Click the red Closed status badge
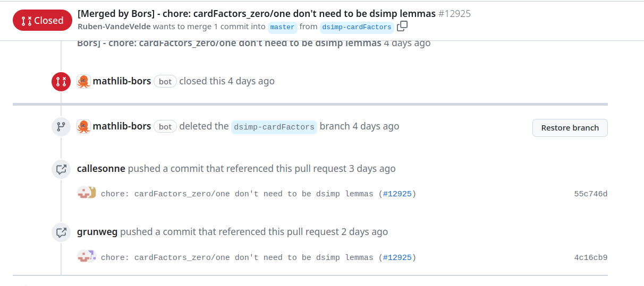The image size is (644, 286). pyautogui.click(x=43, y=20)
